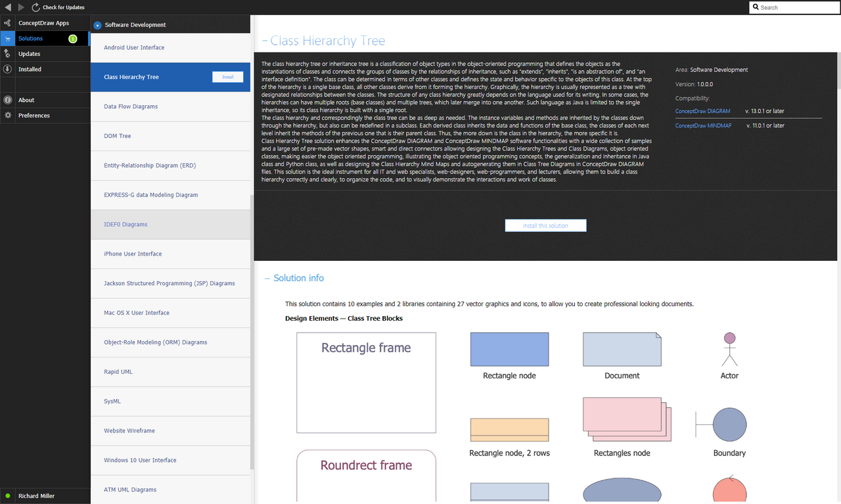Image resolution: width=841 pixels, height=504 pixels.
Task: Click the Actor stick figure shape
Action: (x=729, y=349)
